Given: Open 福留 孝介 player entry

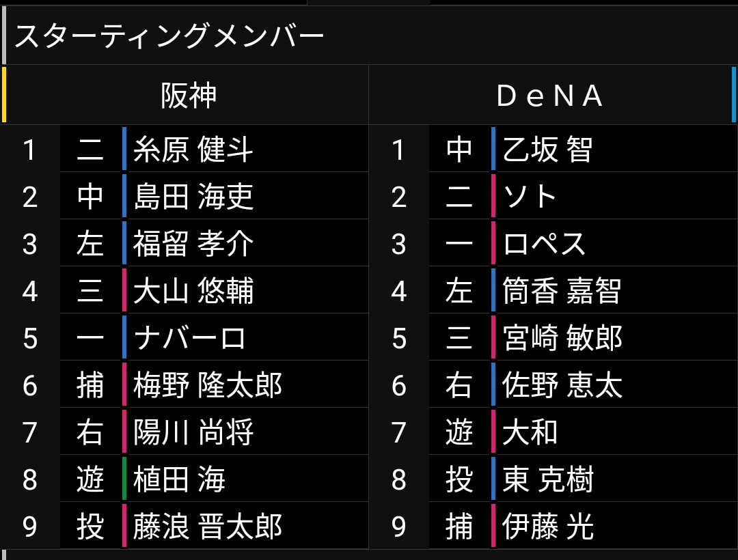Looking at the screenshot, I should pyautogui.click(x=193, y=244).
